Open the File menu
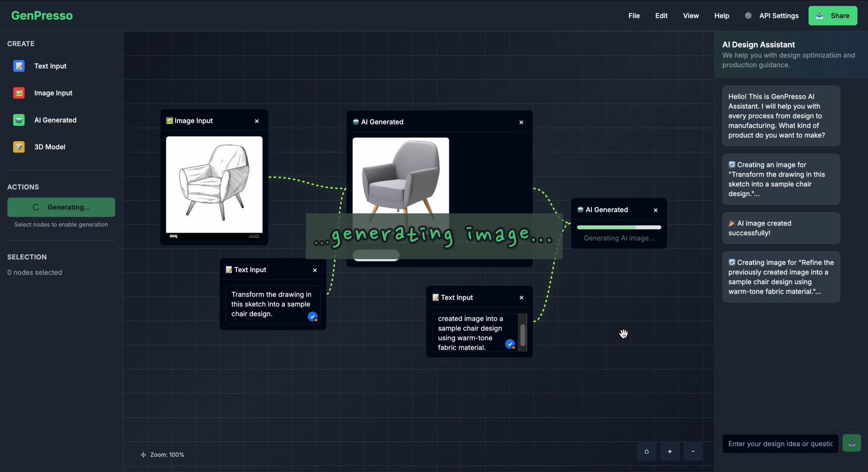868x472 pixels. point(634,16)
